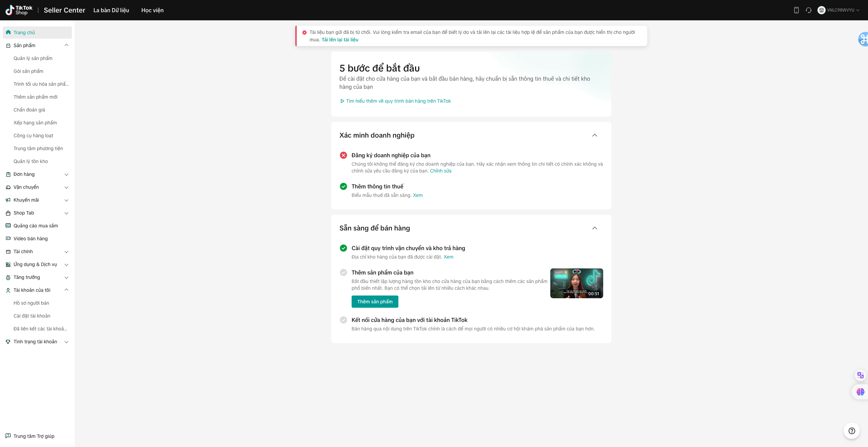868x447 pixels.
Task: Click the customer support headset icon
Action: pos(809,10)
